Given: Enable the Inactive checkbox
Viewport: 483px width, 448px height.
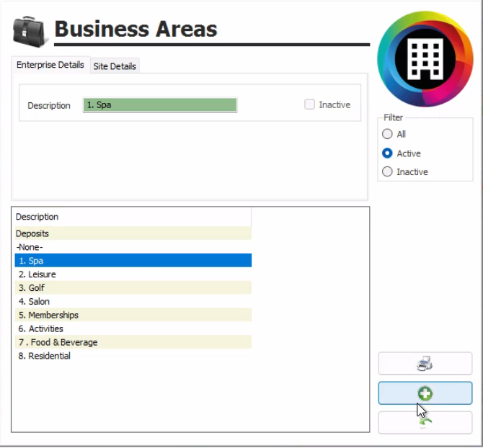Looking at the screenshot, I should [x=310, y=104].
